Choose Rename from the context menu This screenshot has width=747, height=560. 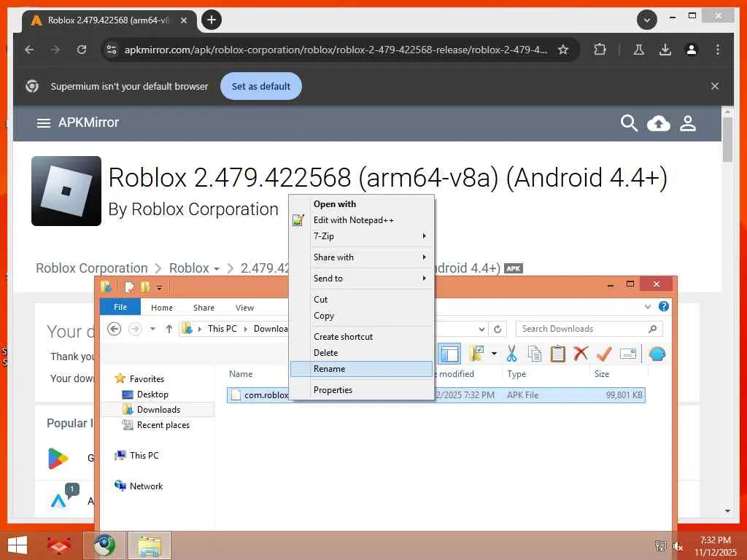pos(362,369)
